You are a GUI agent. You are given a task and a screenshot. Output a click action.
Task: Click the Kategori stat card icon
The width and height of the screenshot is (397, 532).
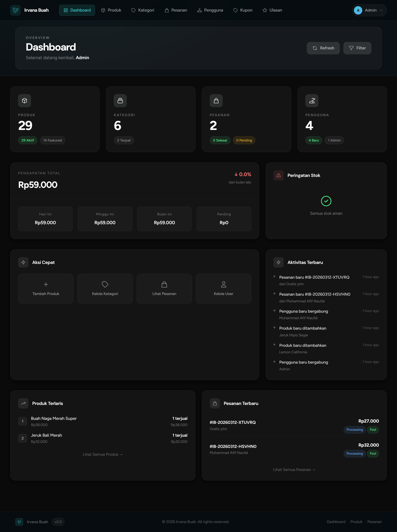(x=120, y=101)
